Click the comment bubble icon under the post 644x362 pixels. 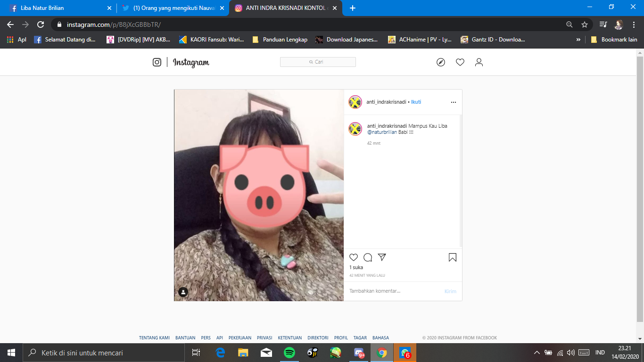tap(368, 257)
